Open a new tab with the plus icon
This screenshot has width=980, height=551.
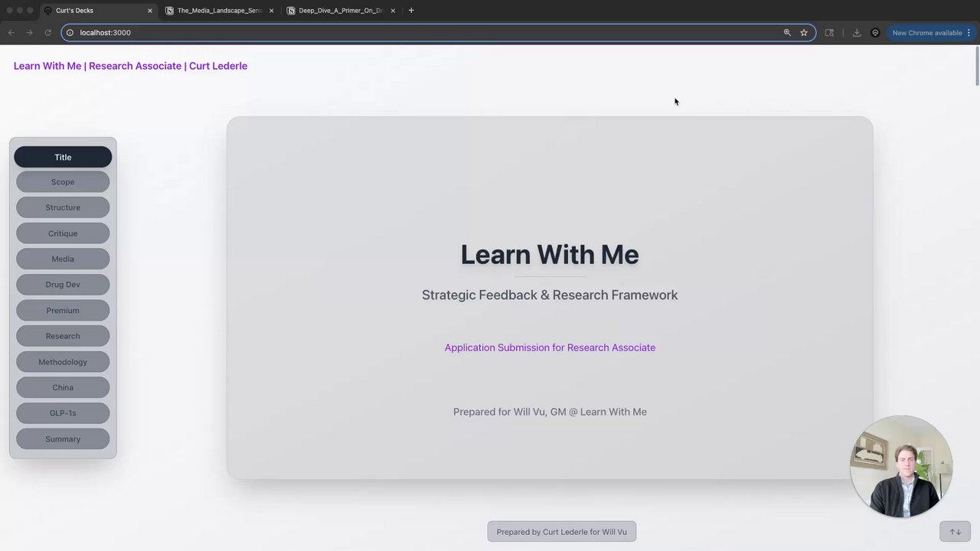411,11
